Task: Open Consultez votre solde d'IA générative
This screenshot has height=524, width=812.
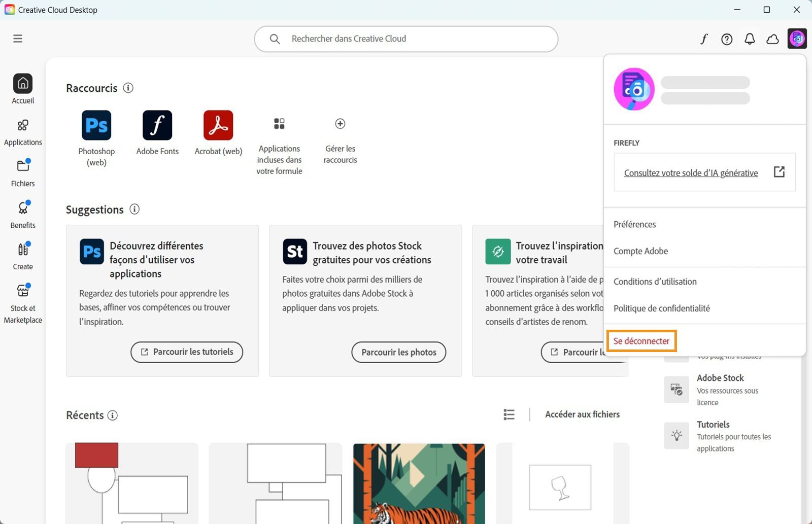Action: click(x=691, y=173)
